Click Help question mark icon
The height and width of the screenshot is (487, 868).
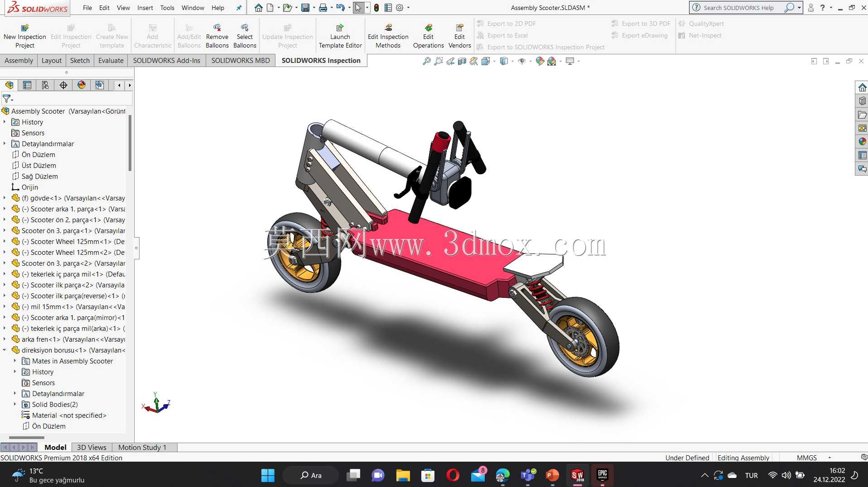pyautogui.click(x=822, y=8)
